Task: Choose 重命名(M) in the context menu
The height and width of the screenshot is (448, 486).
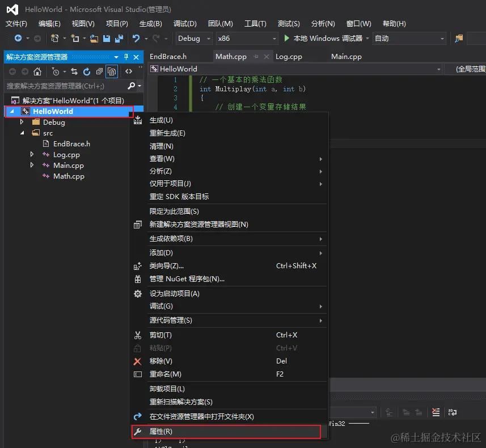Action: (x=229, y=374)
